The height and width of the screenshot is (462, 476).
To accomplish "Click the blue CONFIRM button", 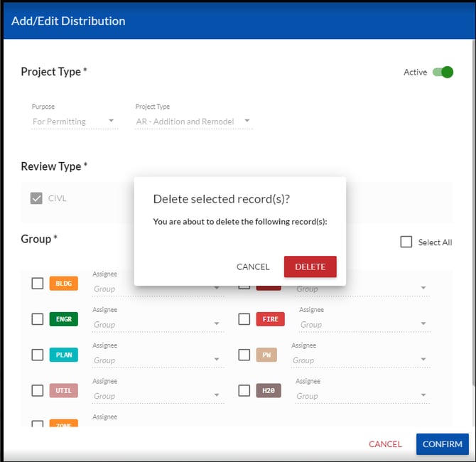I will (x=442, y=444).
